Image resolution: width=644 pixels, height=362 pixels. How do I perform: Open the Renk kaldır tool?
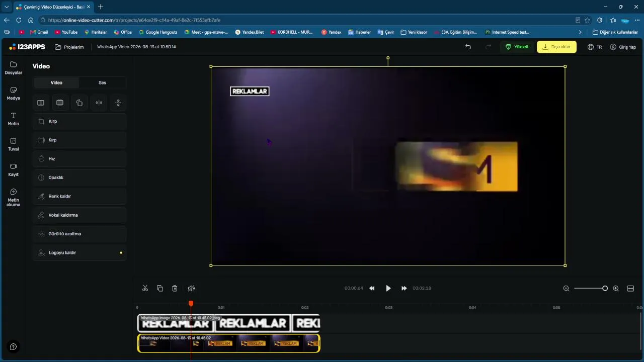80,196
